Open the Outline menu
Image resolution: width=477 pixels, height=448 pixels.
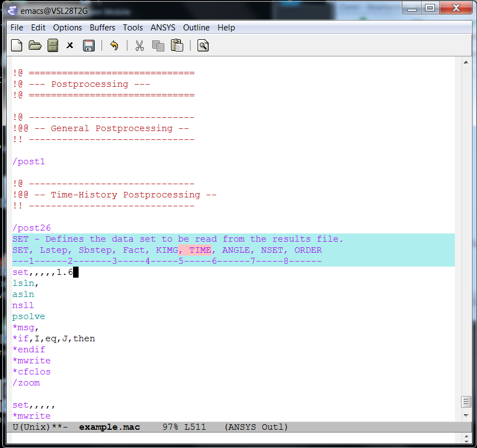[x=196, y=28]
